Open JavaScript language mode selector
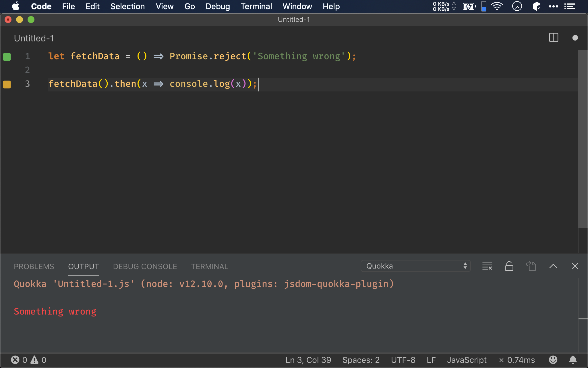The image size is (588, 368). 467,360
